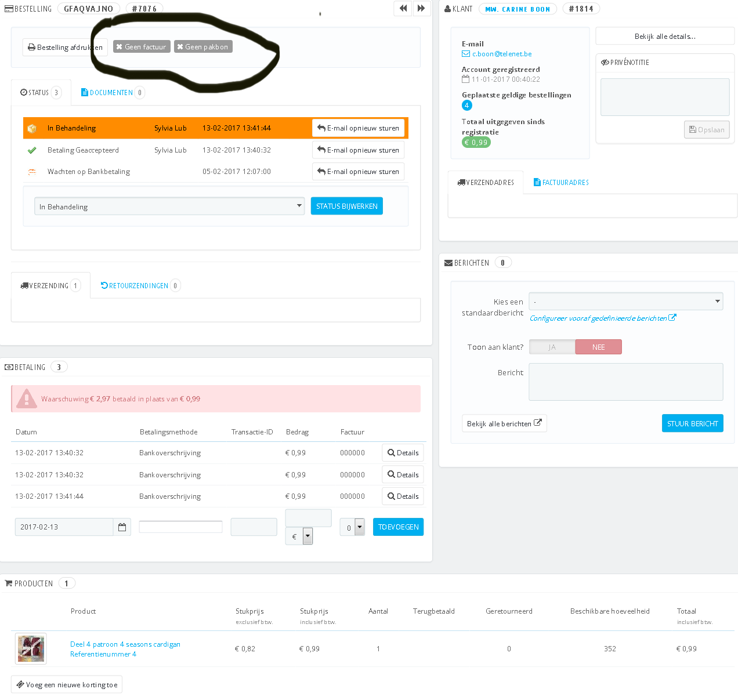Click Bekijk alle berichten button
Image resolution: width=738 pixels, height=700 pixels.
pos(504,423)
